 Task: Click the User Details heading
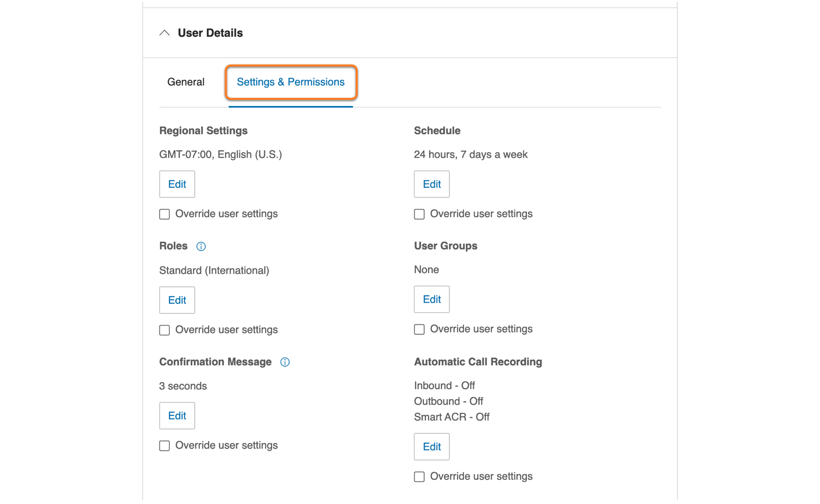click(210, 33)
